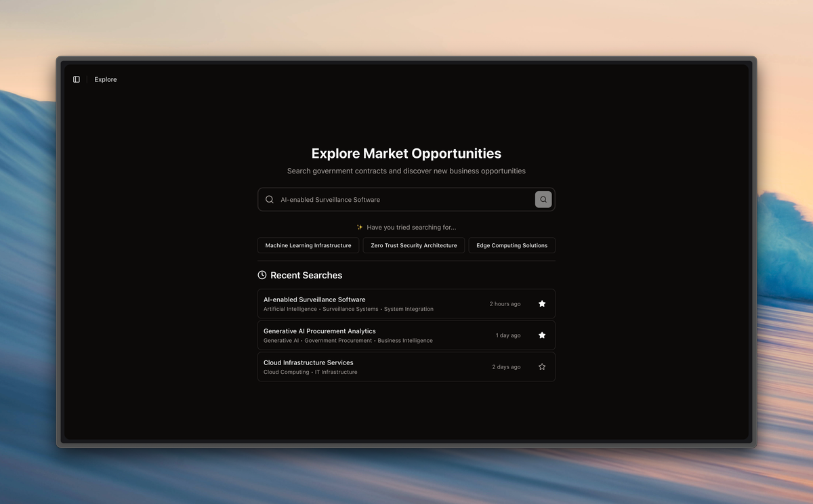
Task: Open the Cloud Infrastructure Services recent search
Action: 308,362
